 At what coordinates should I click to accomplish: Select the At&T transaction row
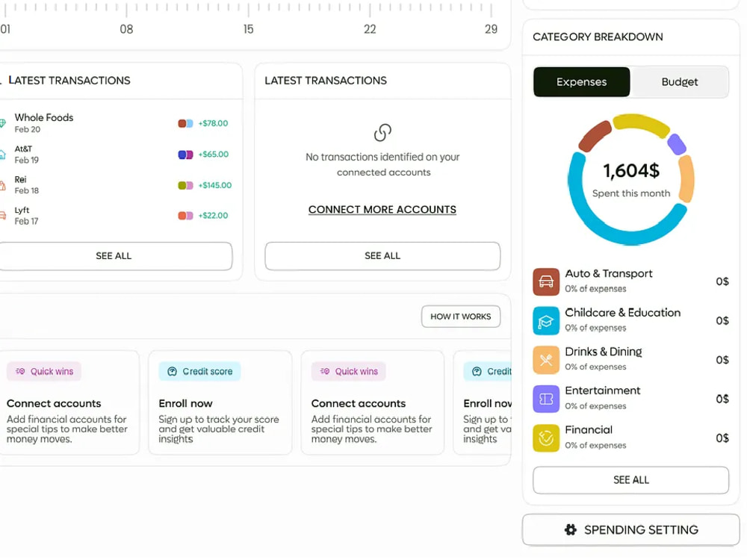click(x=116, y=155)
